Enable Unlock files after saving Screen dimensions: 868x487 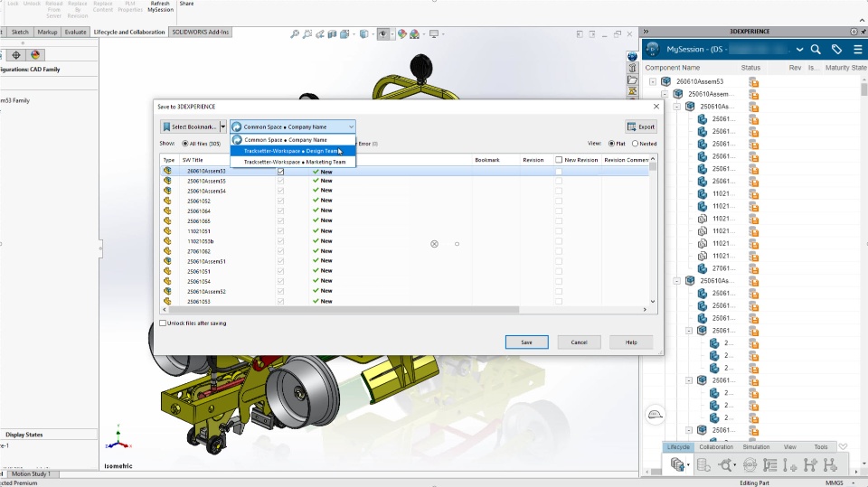pos(163,323)
